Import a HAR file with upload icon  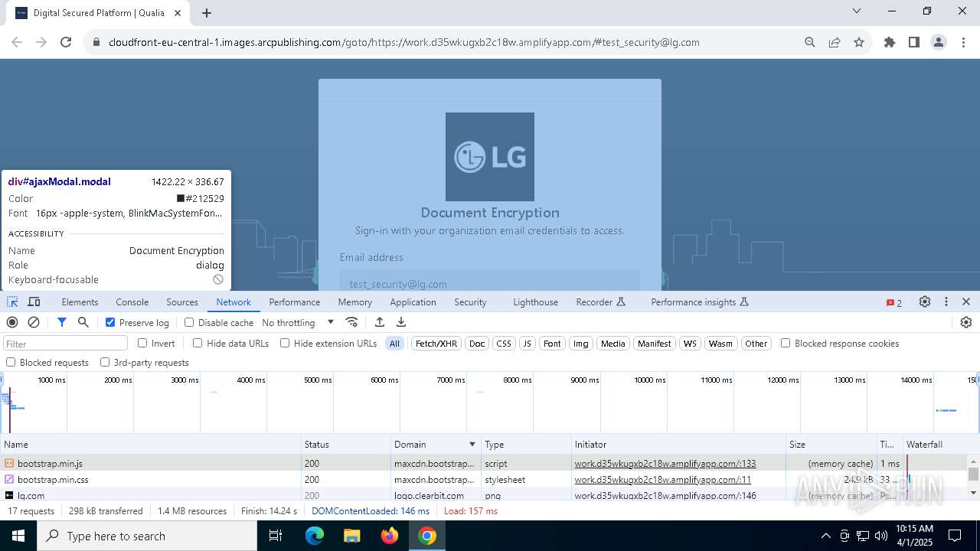point(380,322)
